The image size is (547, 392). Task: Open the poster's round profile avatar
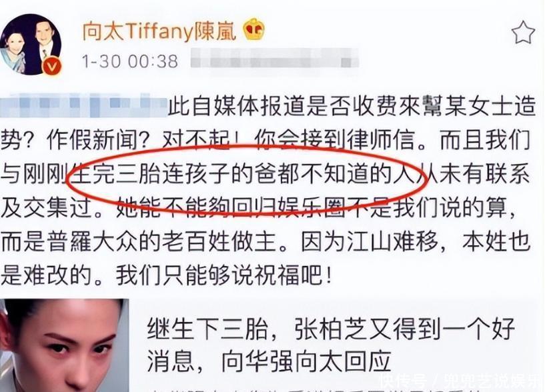(31, 45)
